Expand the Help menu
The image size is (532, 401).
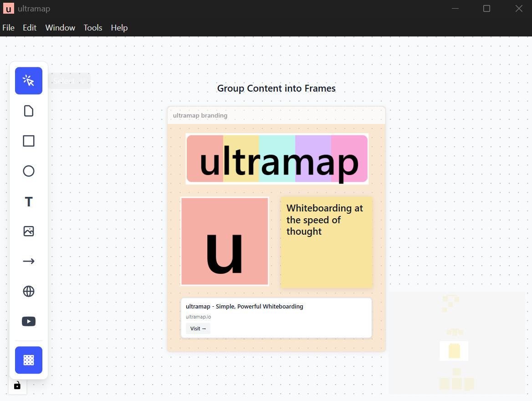pyautogui.click(x=119, y=28)
